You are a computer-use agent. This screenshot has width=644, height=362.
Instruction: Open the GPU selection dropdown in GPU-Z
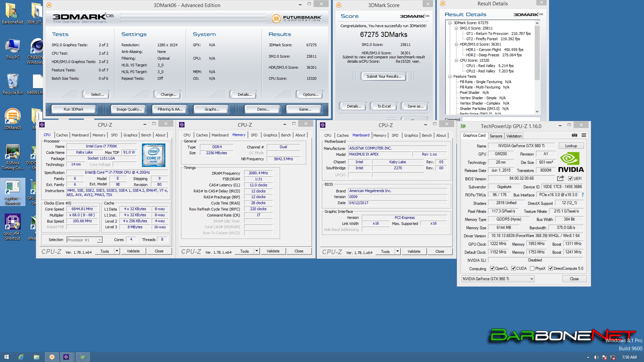[x=498, y=279]
